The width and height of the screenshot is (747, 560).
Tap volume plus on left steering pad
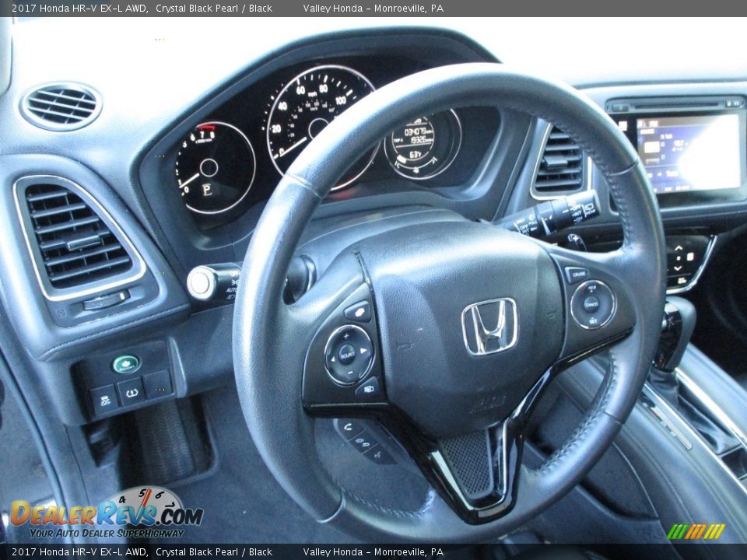pyautogui.click(x=346, y=336)
